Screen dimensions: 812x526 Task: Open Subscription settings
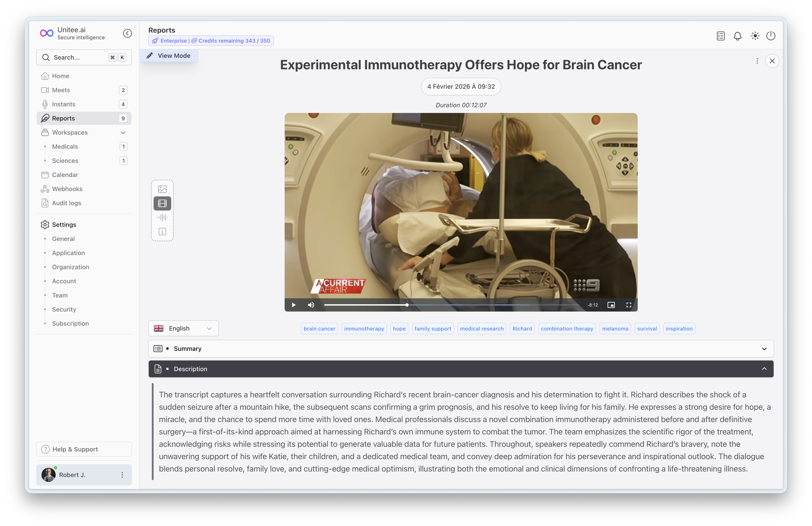(71, 323)
